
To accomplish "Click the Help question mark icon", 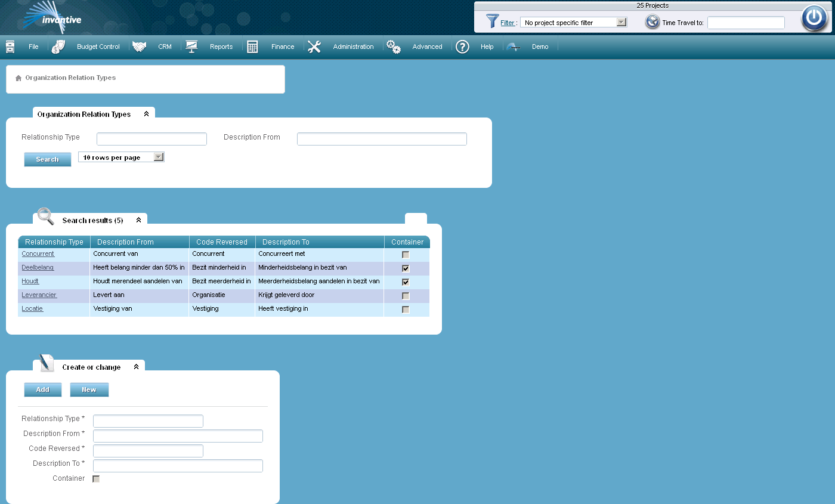I will (x=462, y=47).
